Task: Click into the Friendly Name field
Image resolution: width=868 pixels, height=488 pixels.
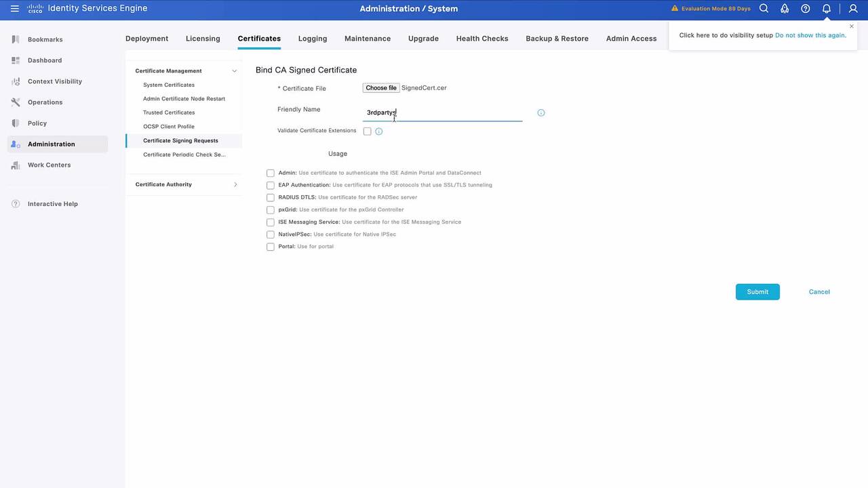Action: (442, 113)
